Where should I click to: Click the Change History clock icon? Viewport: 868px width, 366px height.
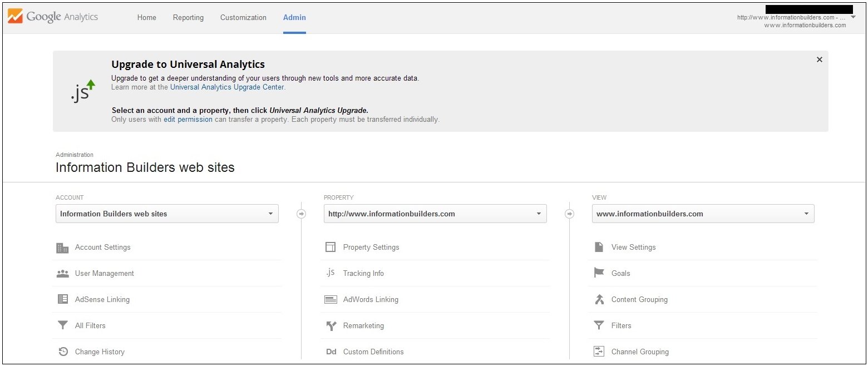(63, 352)
